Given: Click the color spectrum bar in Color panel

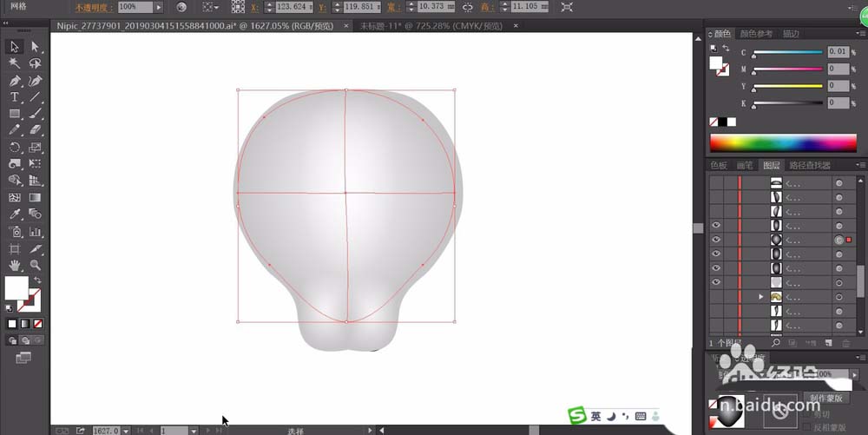Looking at the screenshot, I should [x=783, y=142].
